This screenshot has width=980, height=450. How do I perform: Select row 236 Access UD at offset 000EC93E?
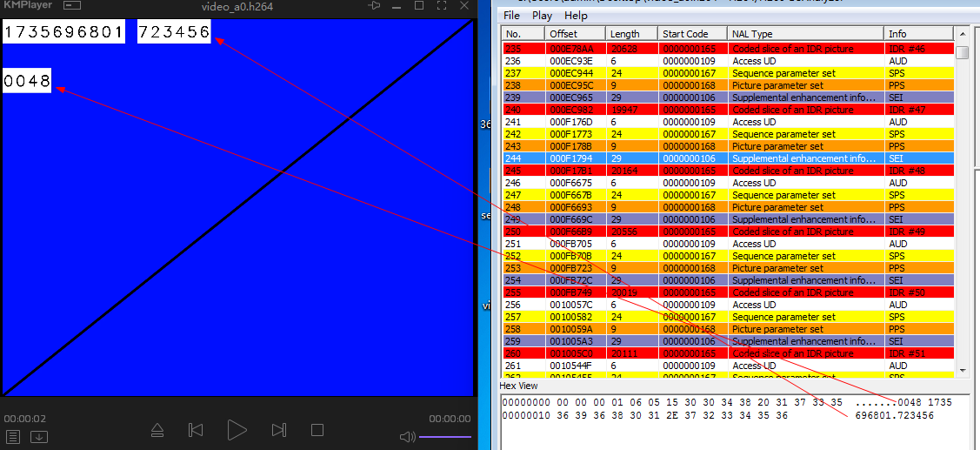coord(728,61)
